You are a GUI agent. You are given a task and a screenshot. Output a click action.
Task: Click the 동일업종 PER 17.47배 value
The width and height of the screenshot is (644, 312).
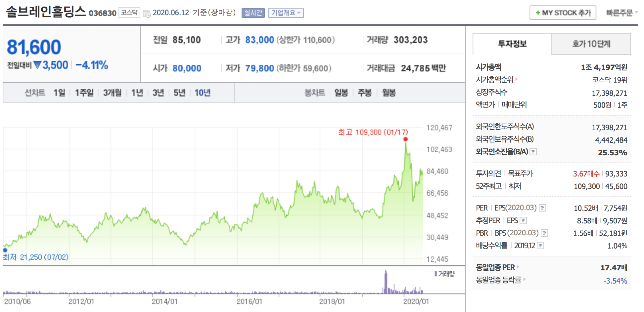614,267
